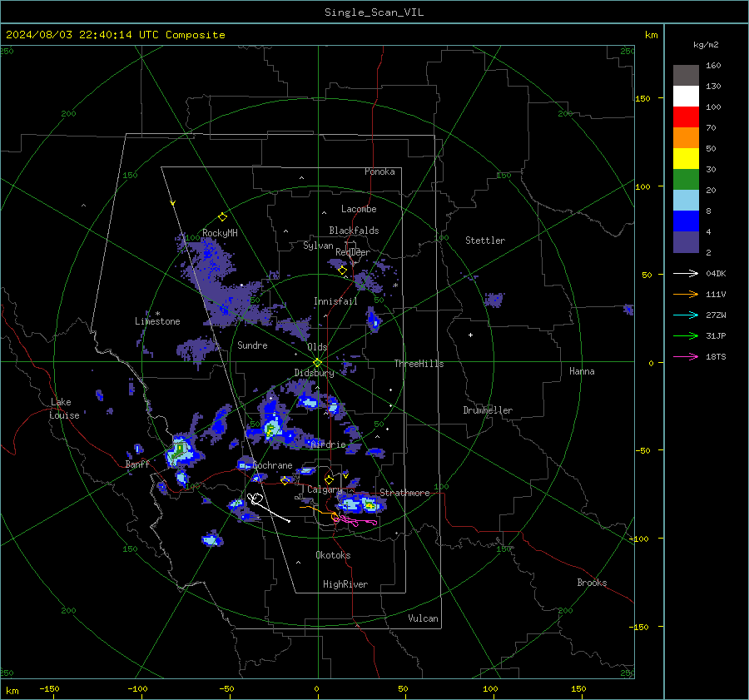The width and height of the screenshot is (749, 700).
Task: Select the yellow diamond marker below RedDeer
Action: tap(342, 271)
